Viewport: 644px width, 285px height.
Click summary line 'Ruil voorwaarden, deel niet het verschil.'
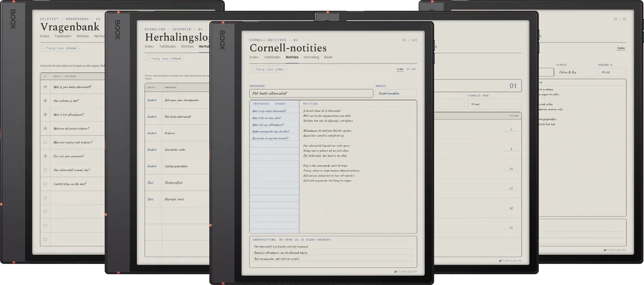276,259
